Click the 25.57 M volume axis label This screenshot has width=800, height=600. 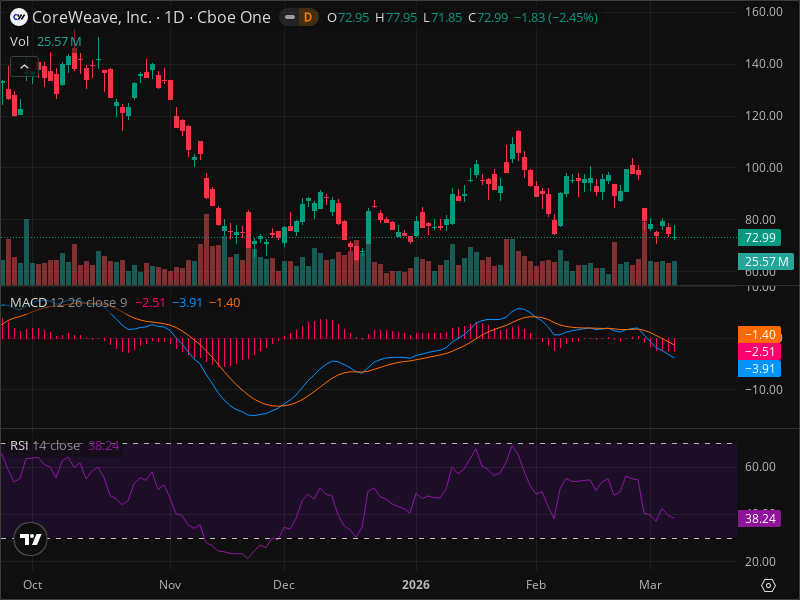pyautogui.click(x=766, y=262)
